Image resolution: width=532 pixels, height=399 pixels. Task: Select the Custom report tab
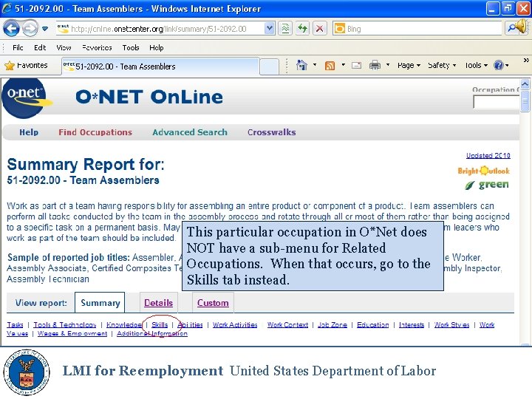(213, 303)
